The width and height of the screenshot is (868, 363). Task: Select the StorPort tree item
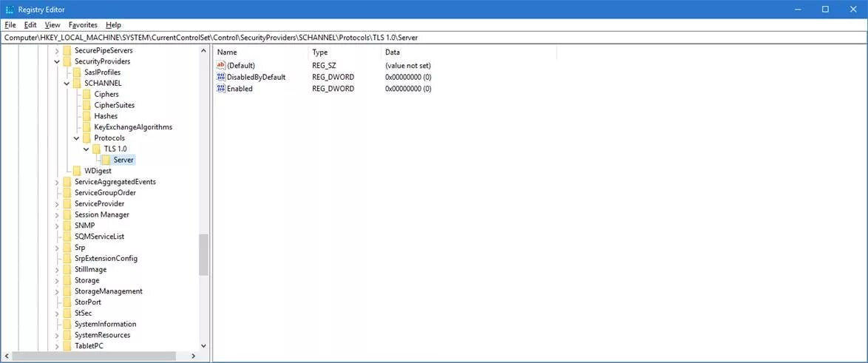87,302
